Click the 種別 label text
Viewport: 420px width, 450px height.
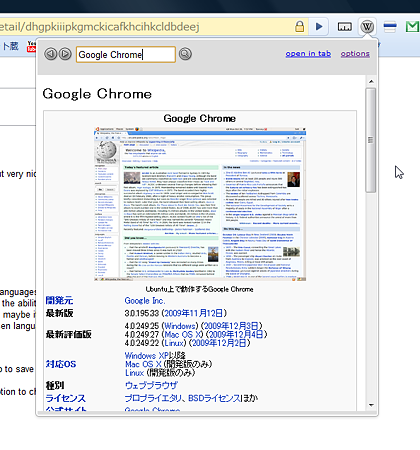tap(55, 386)
